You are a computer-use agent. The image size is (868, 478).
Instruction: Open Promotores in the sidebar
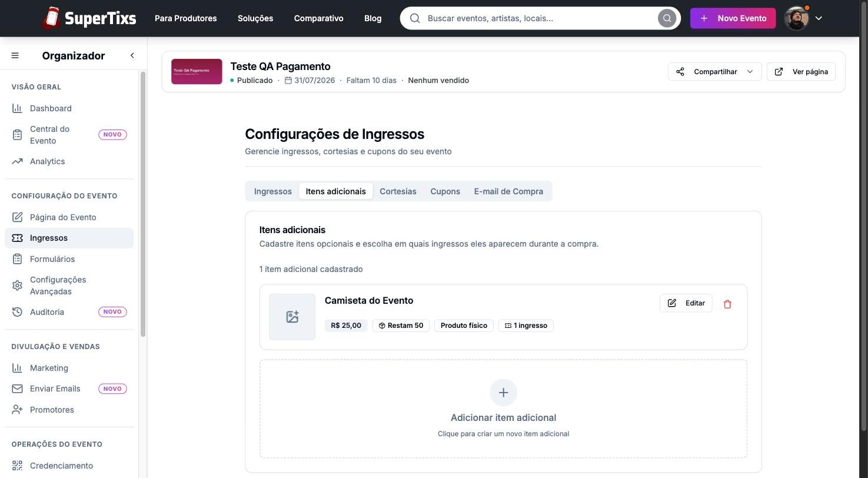tap(69, 410)
